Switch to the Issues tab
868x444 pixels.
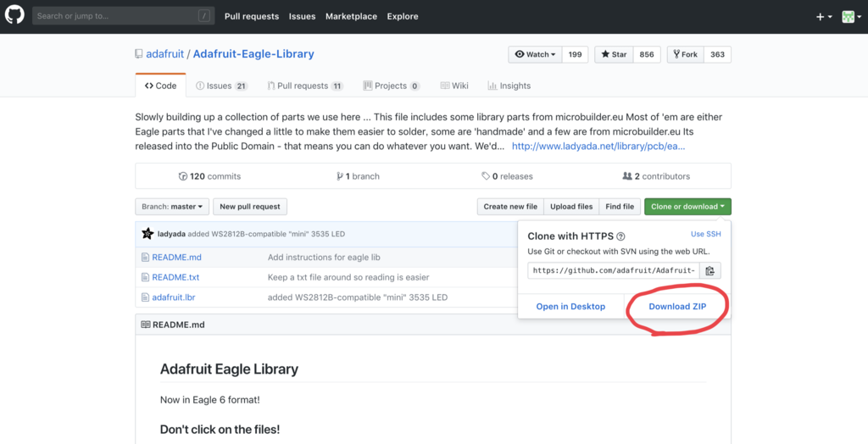click(221, 86)
